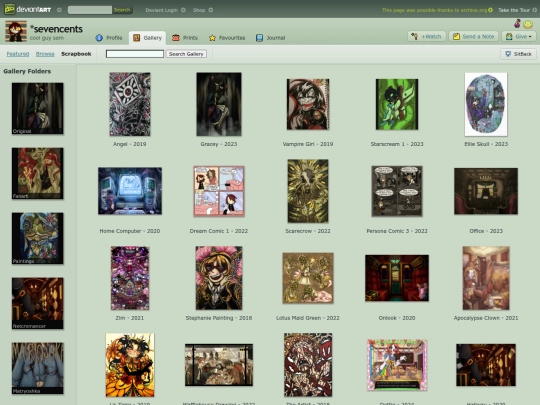Open the orange flower girl artwork thumbnail
Viewport: 540px width, 405px height.
click(130, 365)
